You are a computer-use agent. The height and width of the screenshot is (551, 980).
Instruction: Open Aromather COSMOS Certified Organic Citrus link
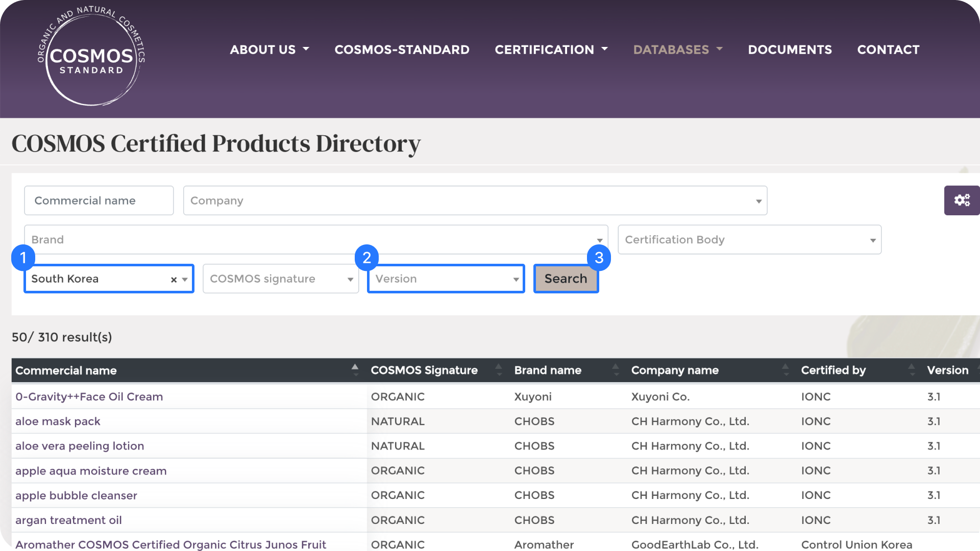click(x=170, y=544)
